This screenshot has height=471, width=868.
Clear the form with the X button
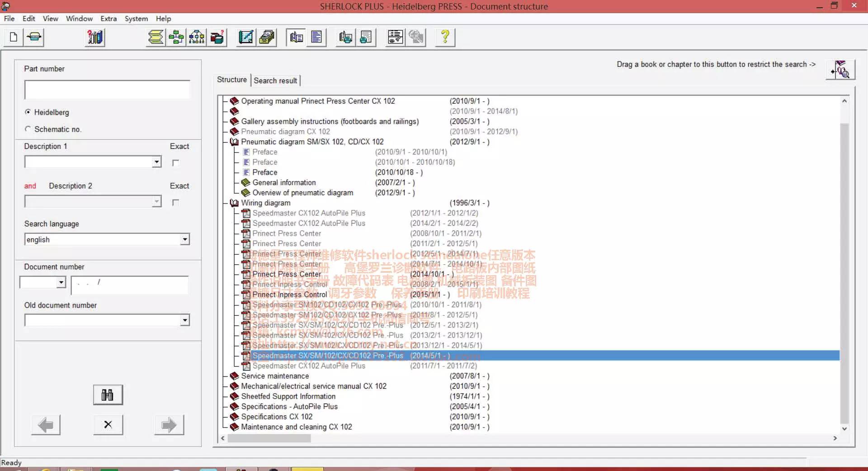tap(108, 425)
